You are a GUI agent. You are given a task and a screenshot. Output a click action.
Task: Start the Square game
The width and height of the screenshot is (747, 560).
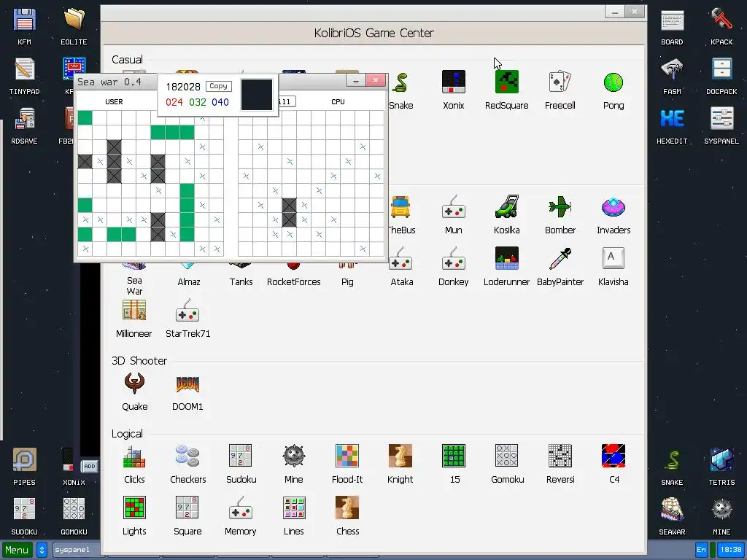point(187,516)
